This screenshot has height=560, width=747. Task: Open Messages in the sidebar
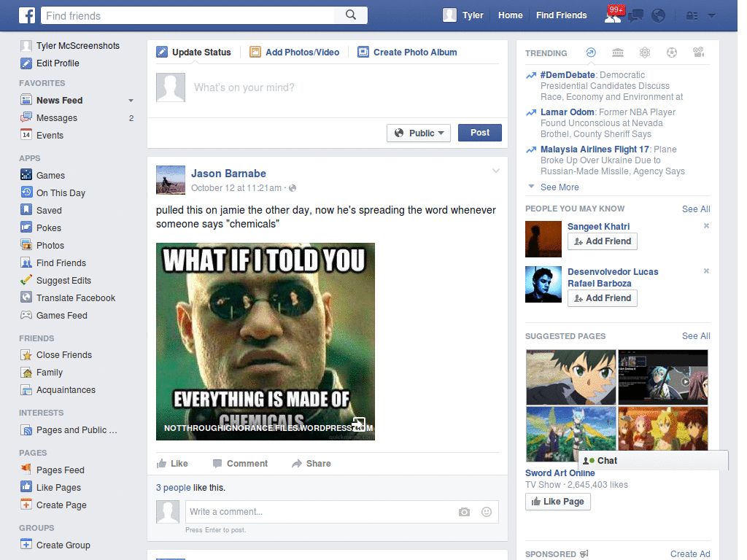pos(56,118)
